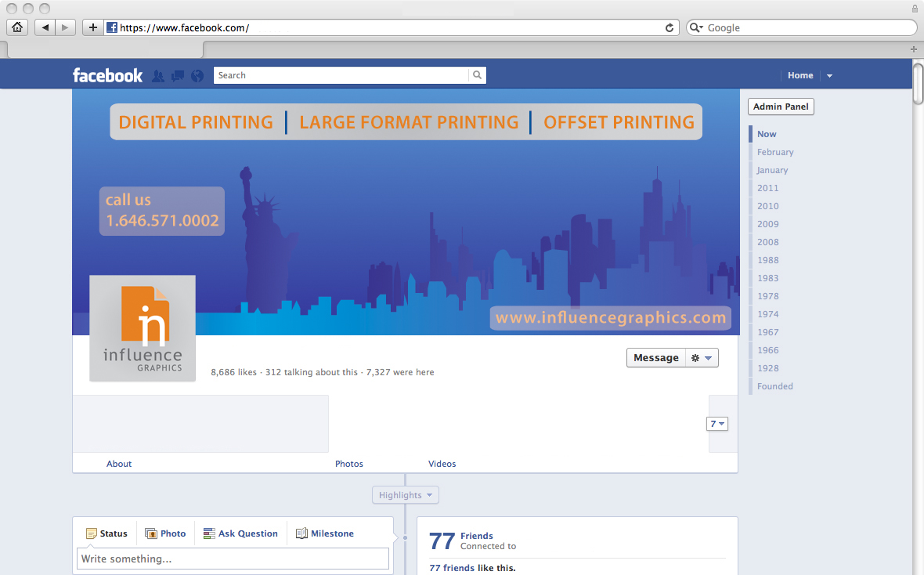Click the Write something input field
This screenshot has width=924, height=575.
(233, 559)
